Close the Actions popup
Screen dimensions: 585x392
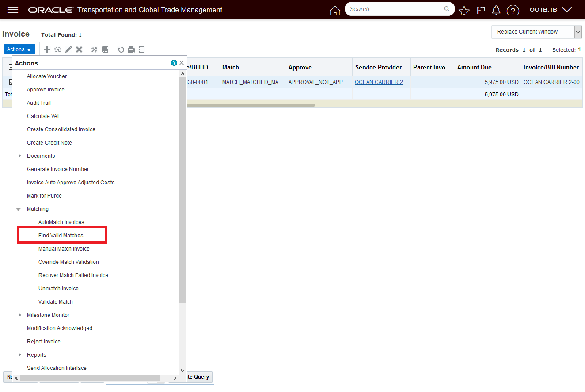coord(182,63)
